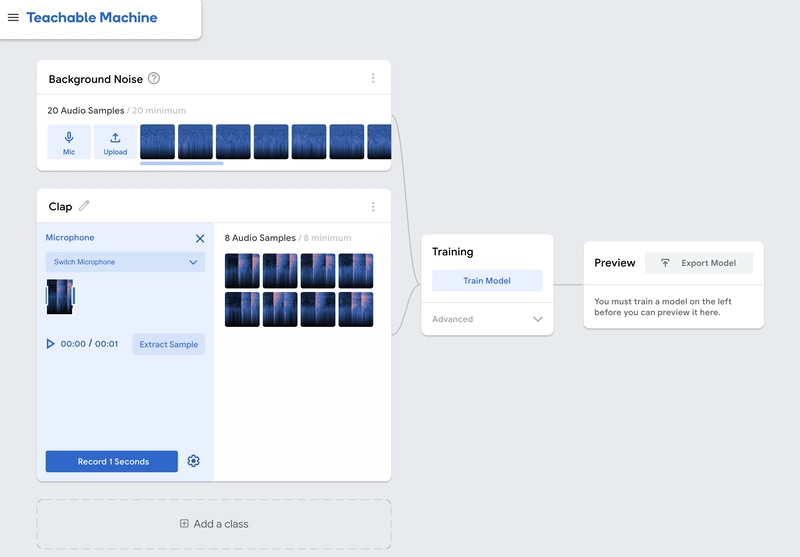Screen dimensions: 800x557
Task: Open the Switch Microphone dropdown
Action: [125, 262]
